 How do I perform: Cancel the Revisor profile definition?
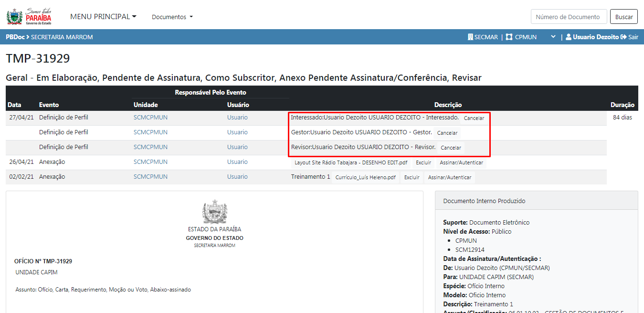[x=450, y=148]
